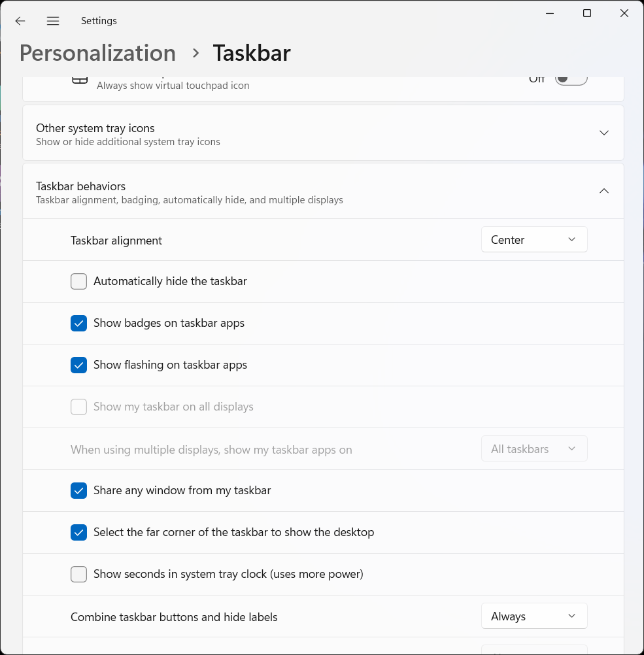Enable Show seconds in system tray clock
644x655 pixels.
pyautogui.click(x=79, y=574)
